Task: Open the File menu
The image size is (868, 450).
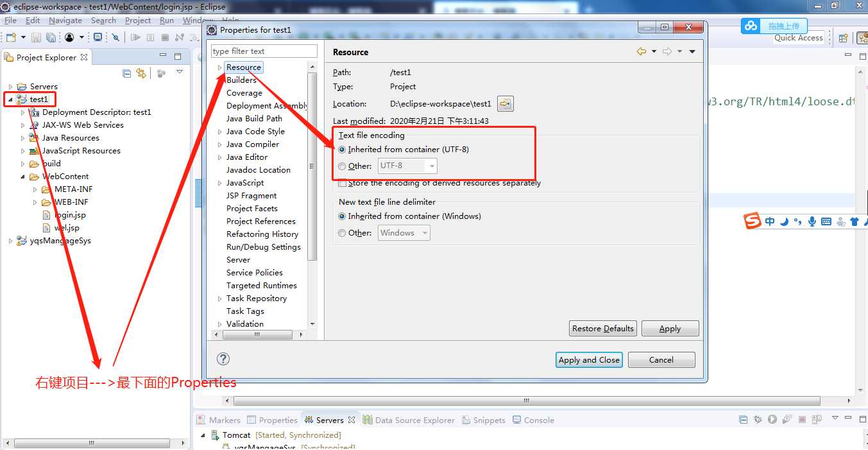Action: tap(10, 21)
